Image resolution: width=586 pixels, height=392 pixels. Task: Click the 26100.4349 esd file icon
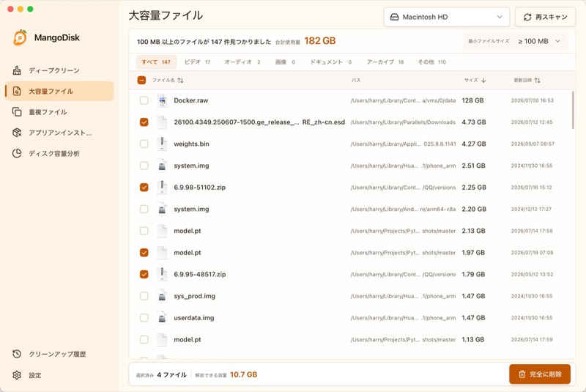pyautogui.click(x=162, y=122)
